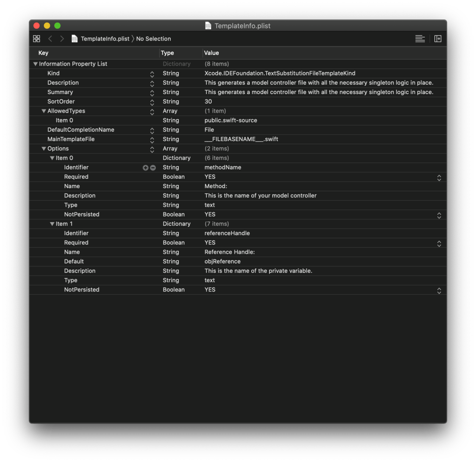
Task: Click the forward navigation arrow
Action: [62, 39]
